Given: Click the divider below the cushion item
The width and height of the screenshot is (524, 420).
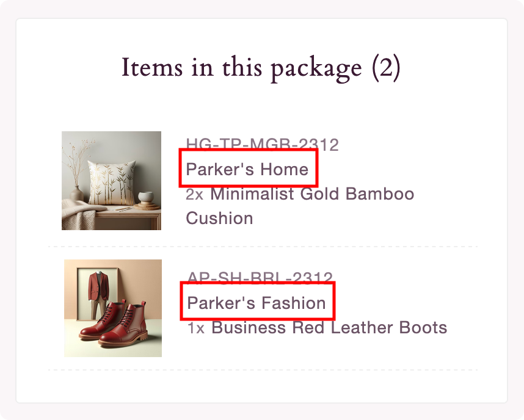Looking at the screenshot, I should point(263,247).
